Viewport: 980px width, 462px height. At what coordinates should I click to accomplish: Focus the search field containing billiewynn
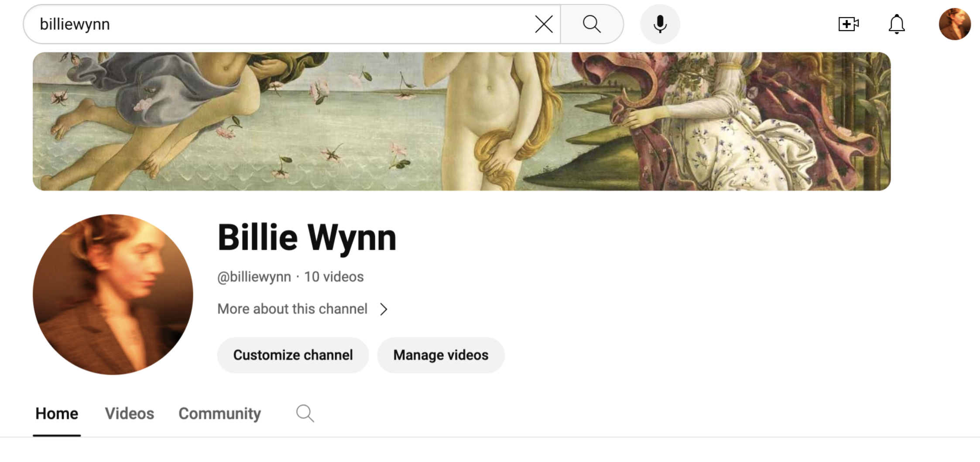[x=284, y=24]
